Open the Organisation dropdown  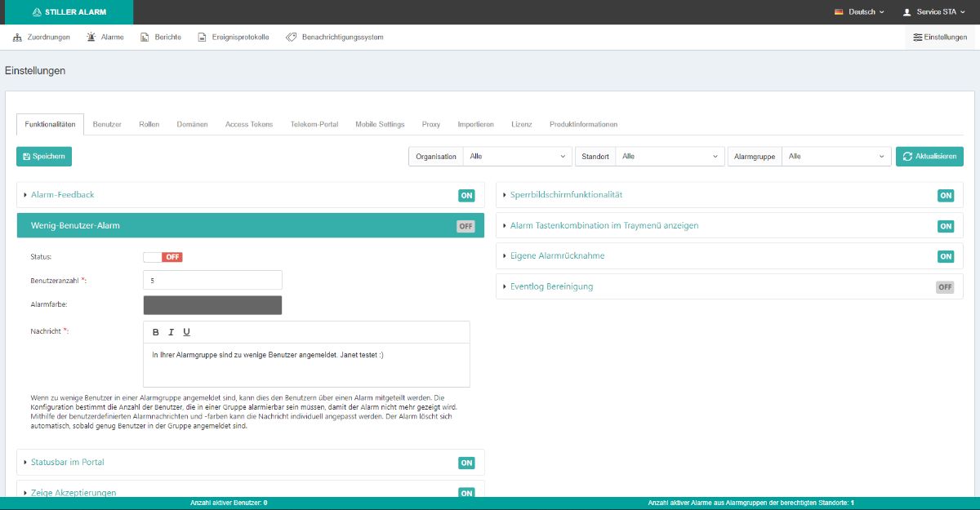pos(517,157)
